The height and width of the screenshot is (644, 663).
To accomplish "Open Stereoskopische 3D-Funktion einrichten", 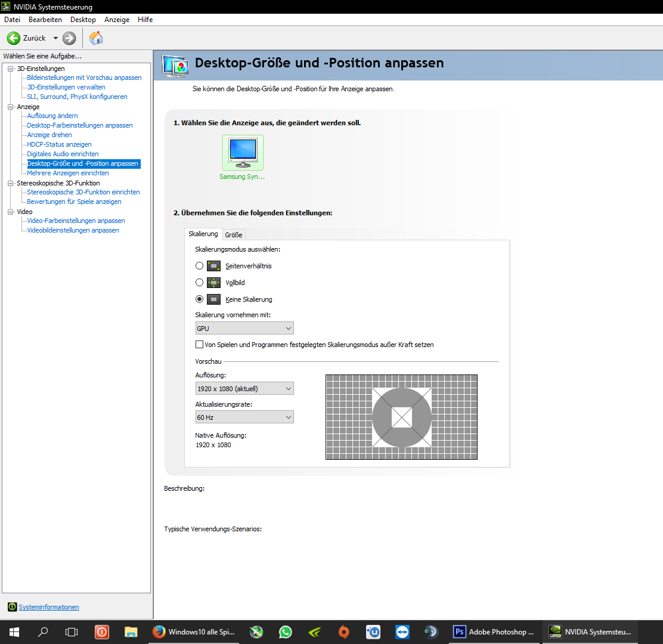I will click(x=83, y=192).
